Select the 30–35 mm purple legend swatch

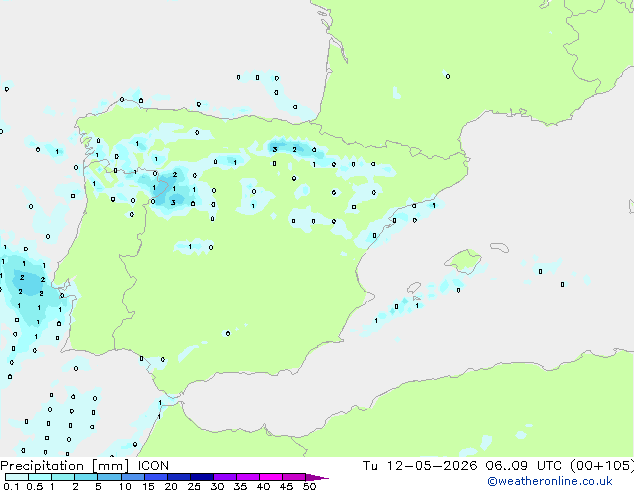point(225,477)
